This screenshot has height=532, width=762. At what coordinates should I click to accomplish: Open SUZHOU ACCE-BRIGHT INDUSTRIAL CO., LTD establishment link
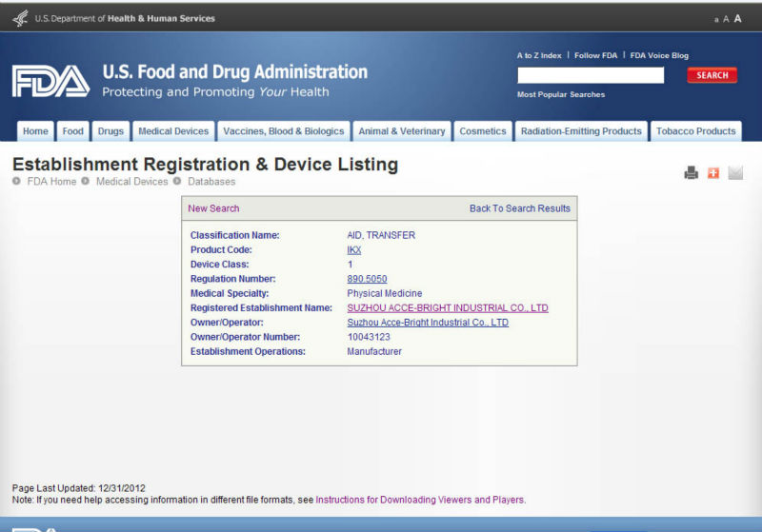point(448,308)
